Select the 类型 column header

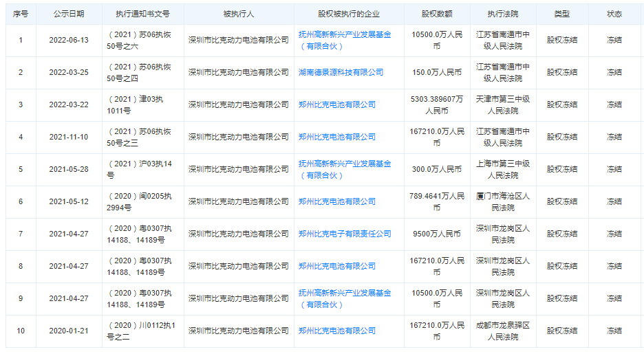pos(562,14)
